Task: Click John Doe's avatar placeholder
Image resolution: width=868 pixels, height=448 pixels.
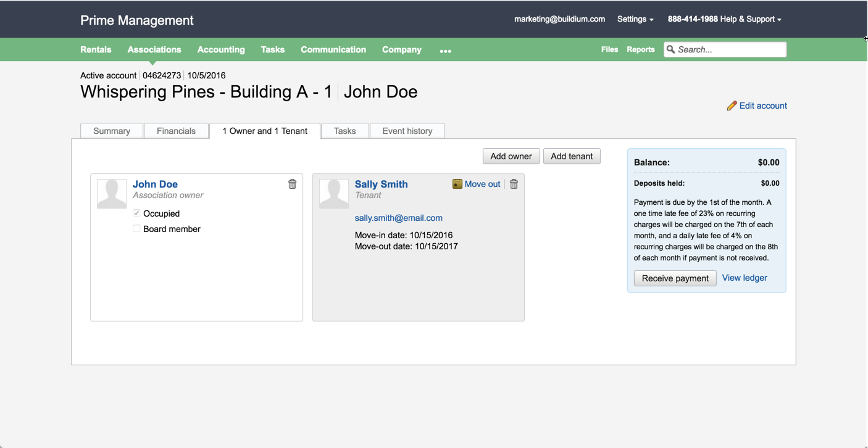Action: coord(112,194)
